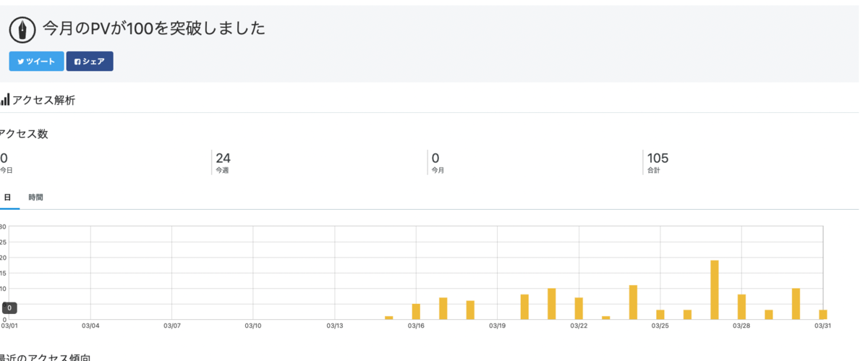
Task: Click the 今週 count 24
Action: [x=224, y=158]
